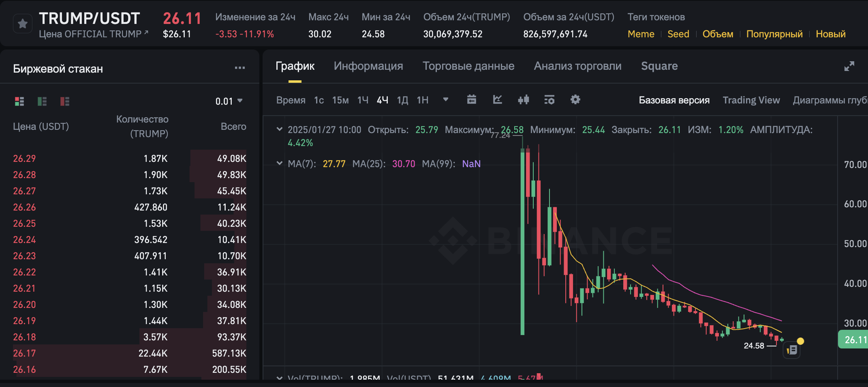Viewport: 868px width, 387px height.
Task: Select the 26.20 ask price row
Action: (130, 305)
